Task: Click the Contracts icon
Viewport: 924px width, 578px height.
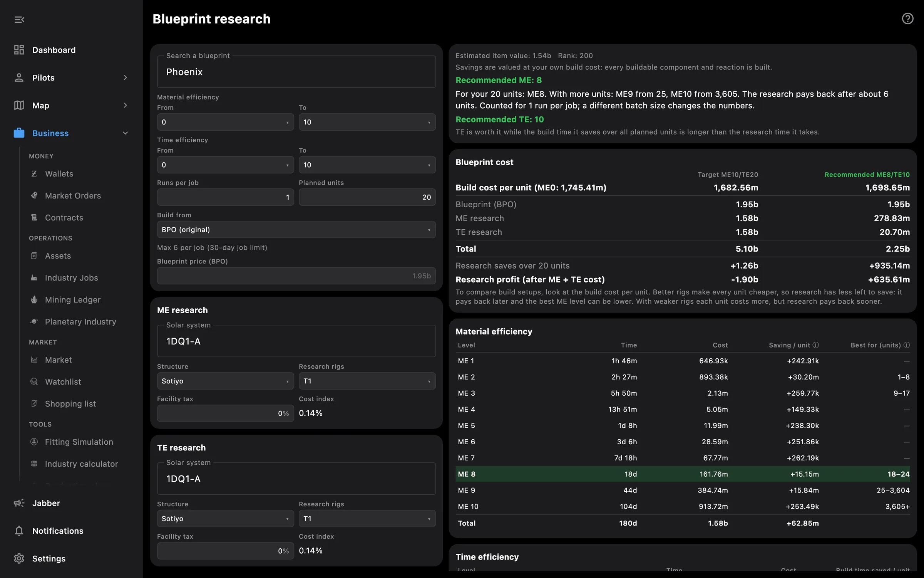Action: 34,217
